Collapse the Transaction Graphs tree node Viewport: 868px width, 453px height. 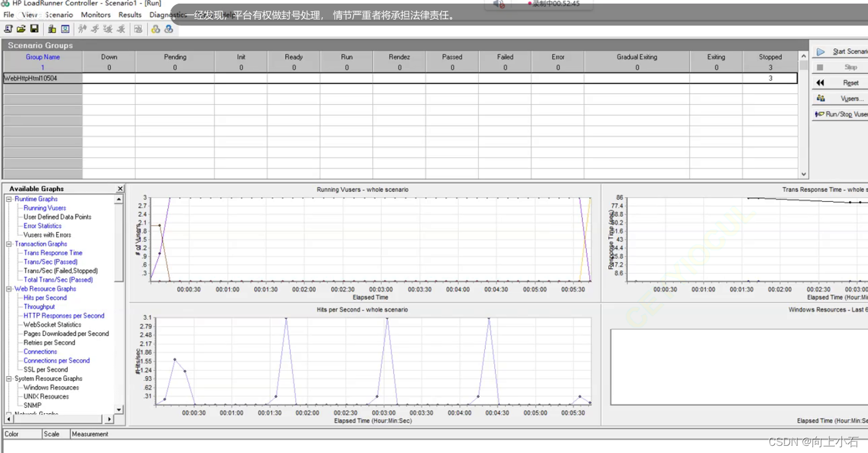tap(9, 244)
